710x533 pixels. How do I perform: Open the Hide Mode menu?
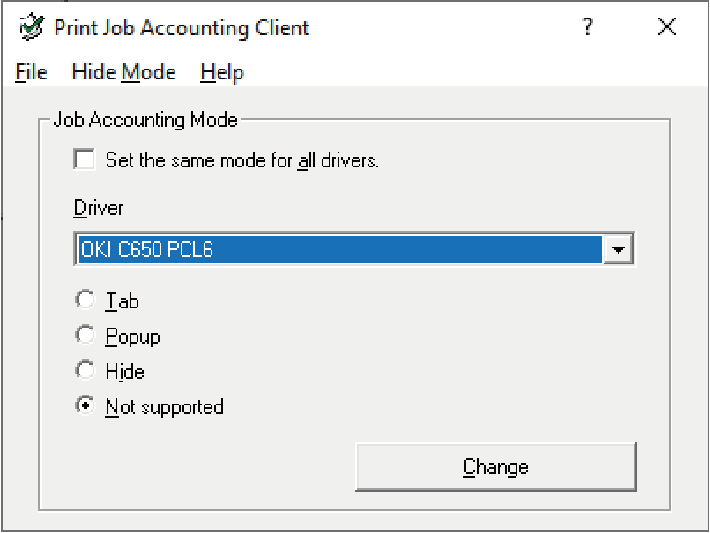123,72
